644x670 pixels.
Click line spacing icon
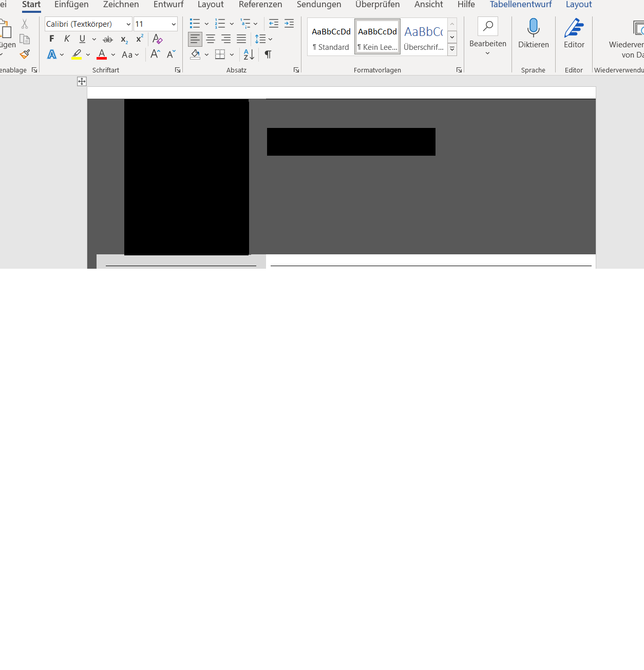tap(260, 39)
